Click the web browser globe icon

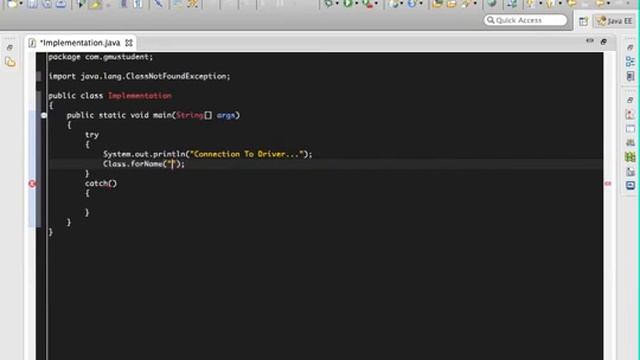pyautogui.click(x=492, y=4)
